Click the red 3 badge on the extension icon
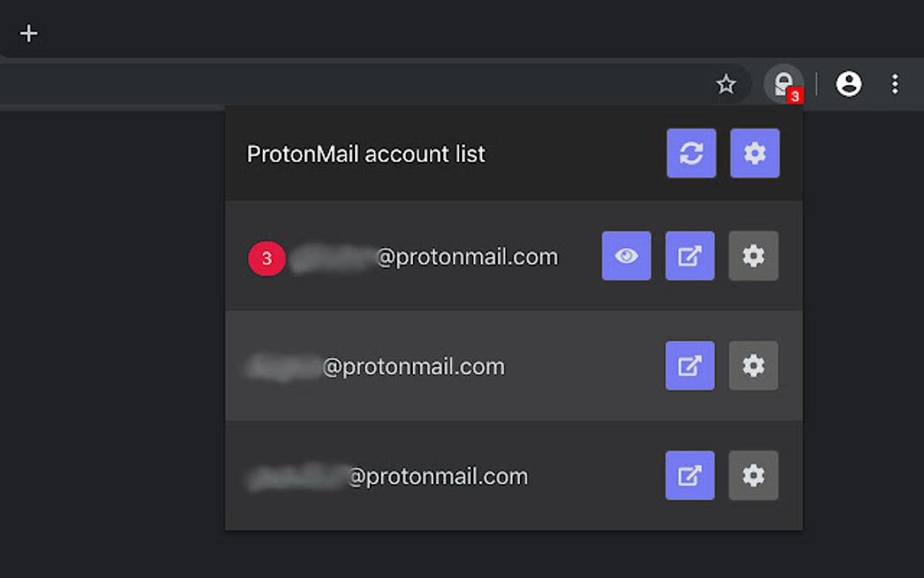The height and width of the screenshot is (578, 924). pos(796,94)
